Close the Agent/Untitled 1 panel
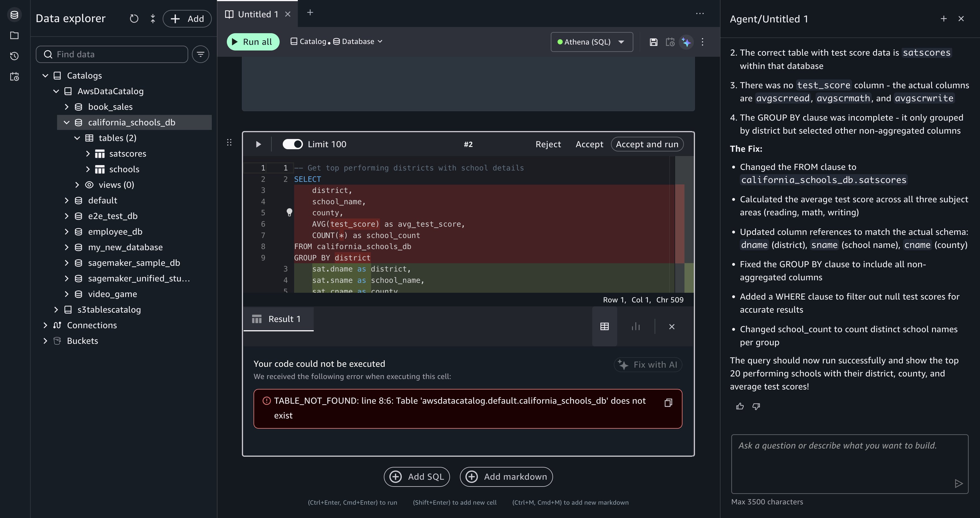The image size is (980, 518). tap(961, 19)
